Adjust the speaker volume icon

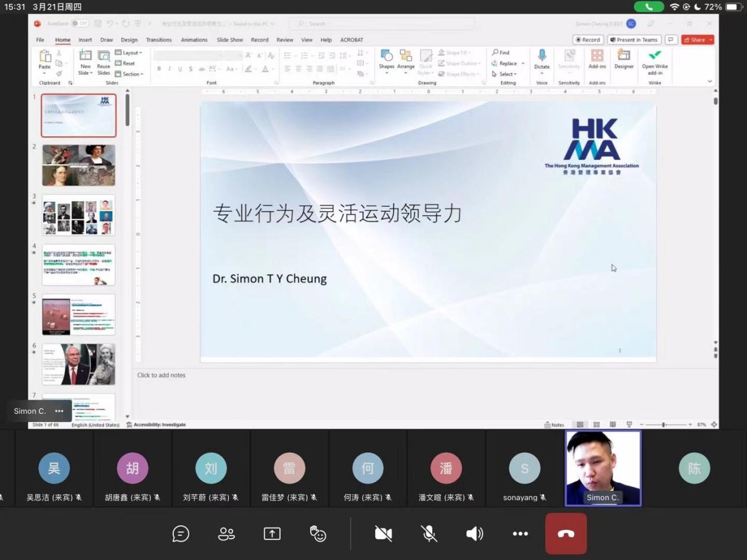click(x=475, y=533)
